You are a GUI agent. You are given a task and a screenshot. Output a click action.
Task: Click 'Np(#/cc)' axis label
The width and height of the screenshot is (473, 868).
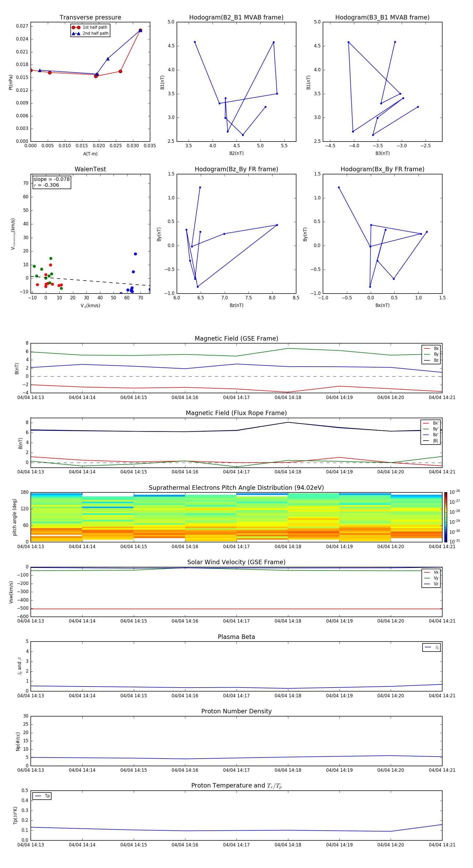click(18, 741)
